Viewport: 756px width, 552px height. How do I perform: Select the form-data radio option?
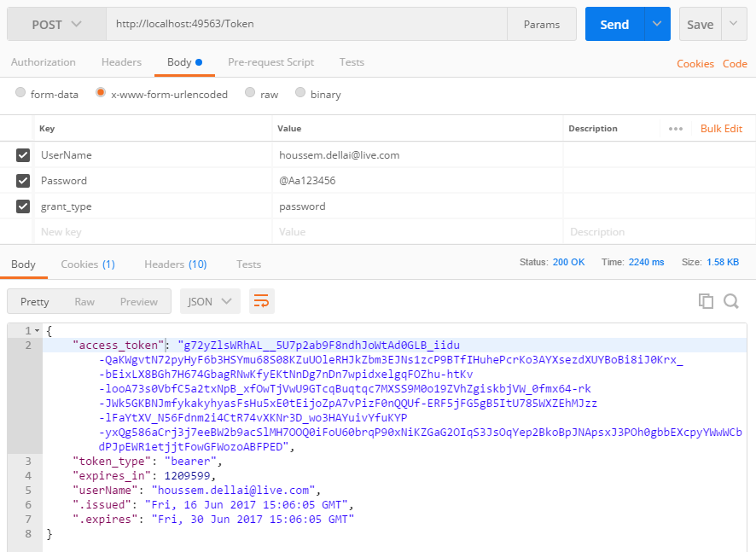(20, 93)
